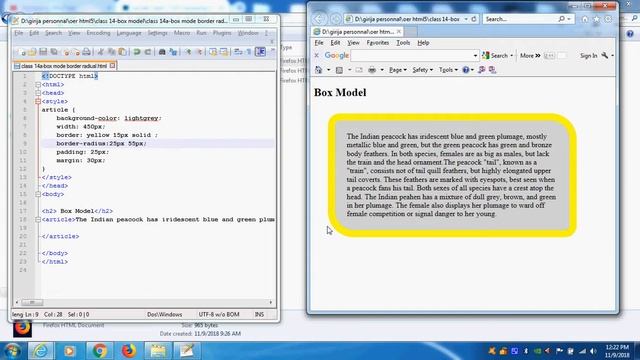Click the Save All icon in Notepad++
This screenshot has width=640, height=360.
coord(54,52)
